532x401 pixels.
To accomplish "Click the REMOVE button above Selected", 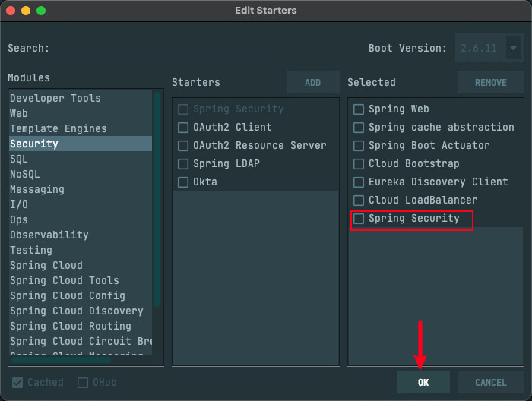I will tap(491, 82).
